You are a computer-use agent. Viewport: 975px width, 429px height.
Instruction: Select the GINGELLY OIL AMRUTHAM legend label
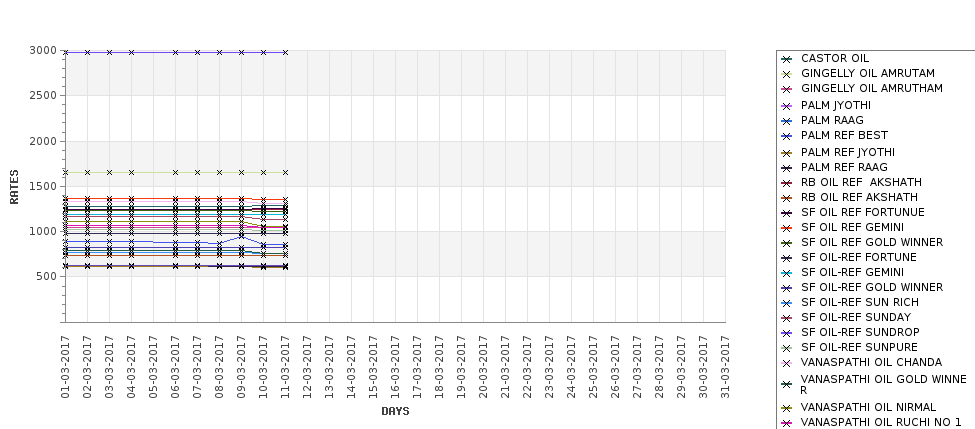(x=872, y=88)
